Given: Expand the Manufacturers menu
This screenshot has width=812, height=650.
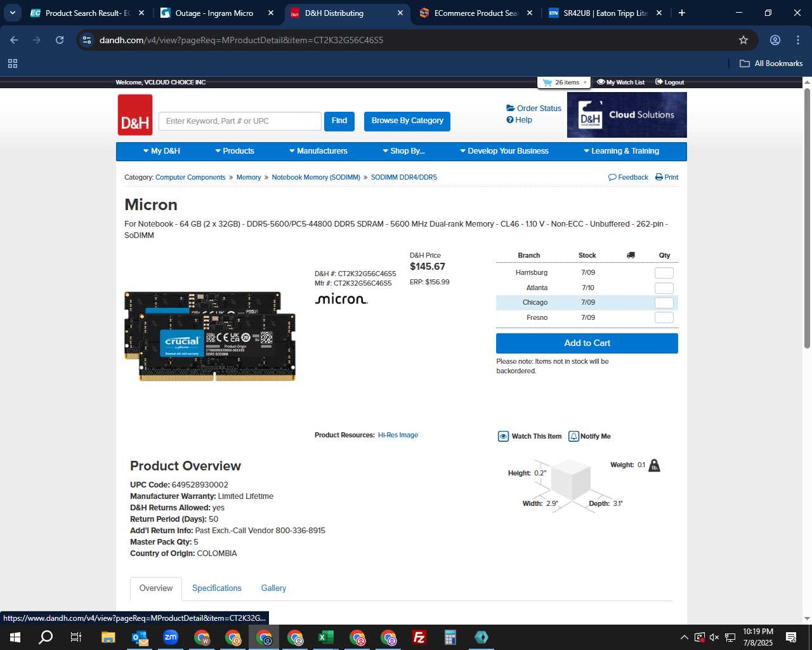Looking at the screenshot, I should [x=318, y=151].
